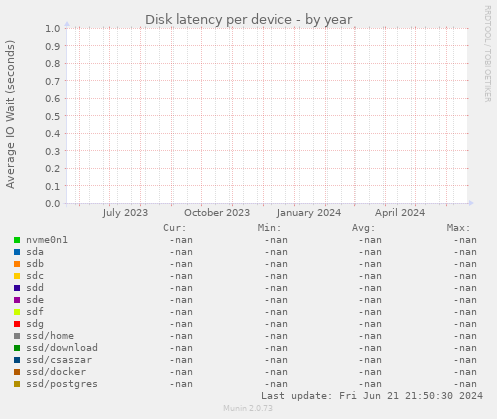Click the sde device label
Viewport: 497px width, 419px height.
pos(35,300)
